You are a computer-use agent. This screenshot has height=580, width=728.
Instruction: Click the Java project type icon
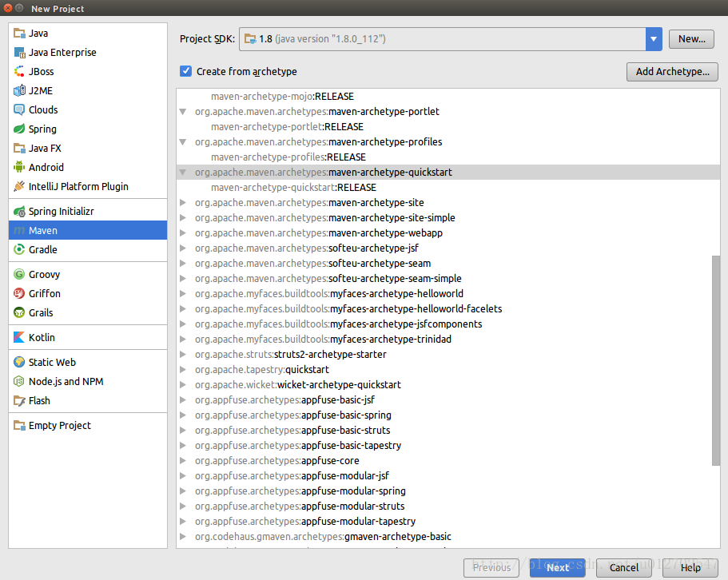pyautogui.click(x=19, y=34)
